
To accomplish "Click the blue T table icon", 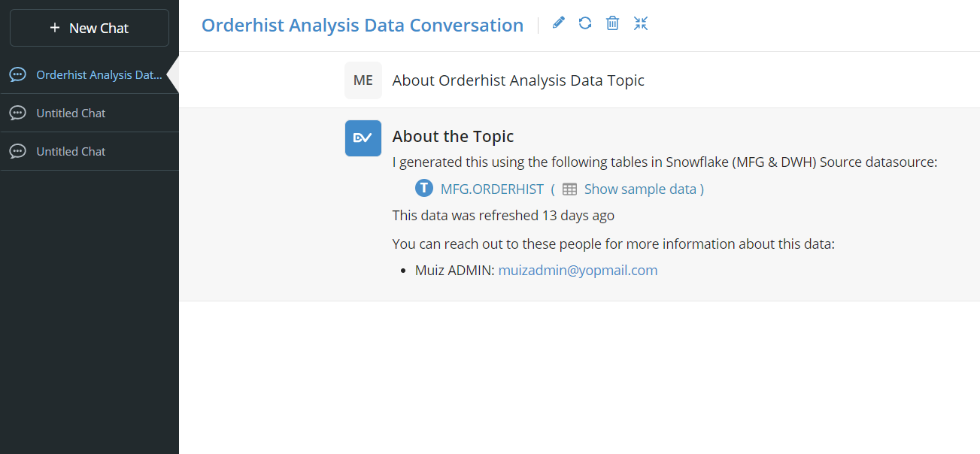I will point(424,189).
